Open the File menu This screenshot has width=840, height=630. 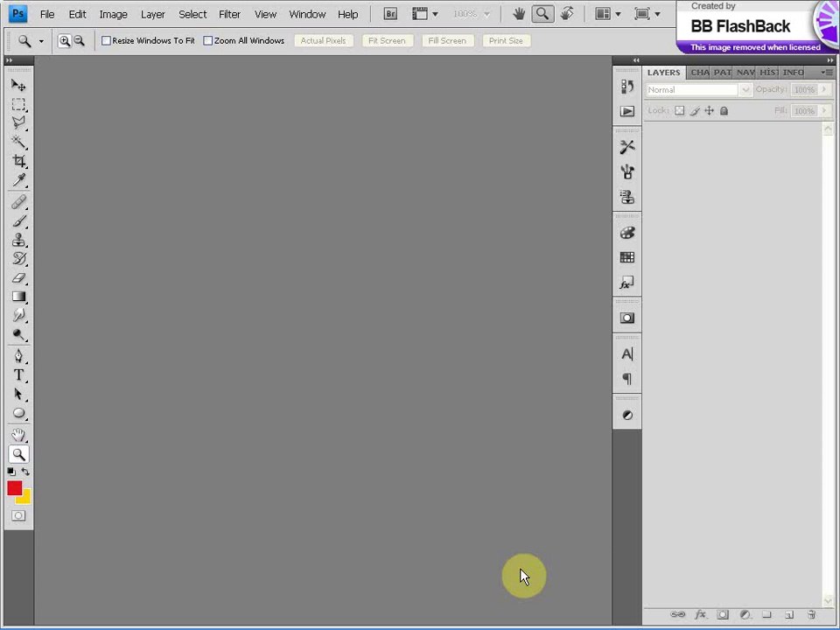click(x=47, y=15)
